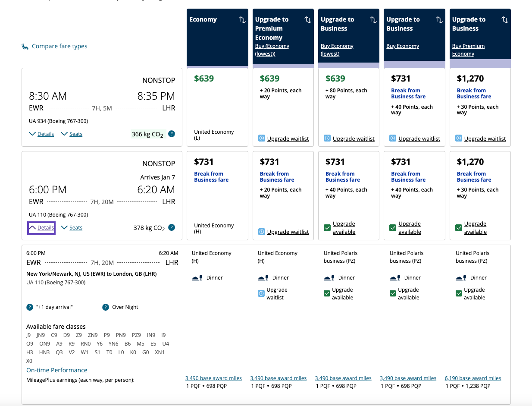This screenshot has width=532, height=406.
Task: Collapse Details for the 6:00 PM flight
Action: [x=41, y=227]
